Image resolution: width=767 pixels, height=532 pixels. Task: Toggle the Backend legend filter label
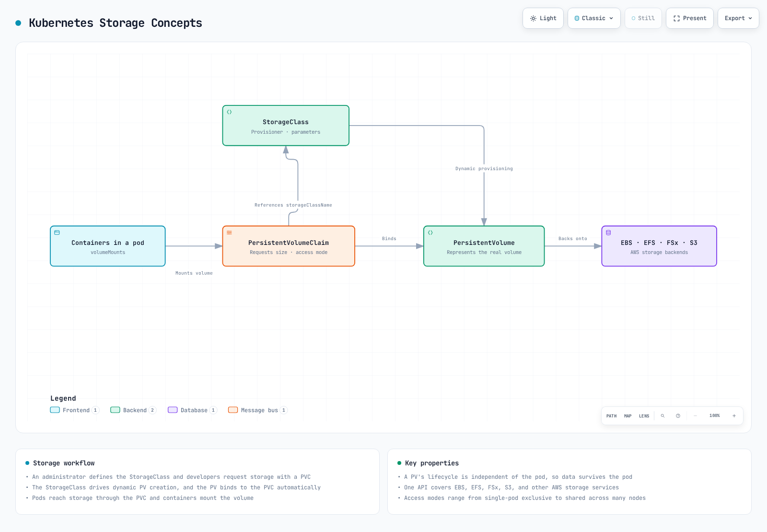point(135,410)
